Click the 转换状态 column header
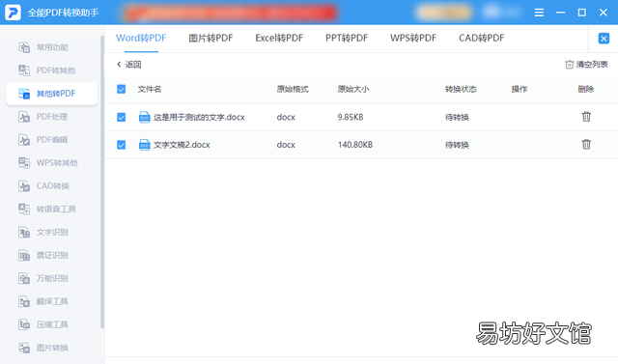618x364 pixels. pos(461,89)
